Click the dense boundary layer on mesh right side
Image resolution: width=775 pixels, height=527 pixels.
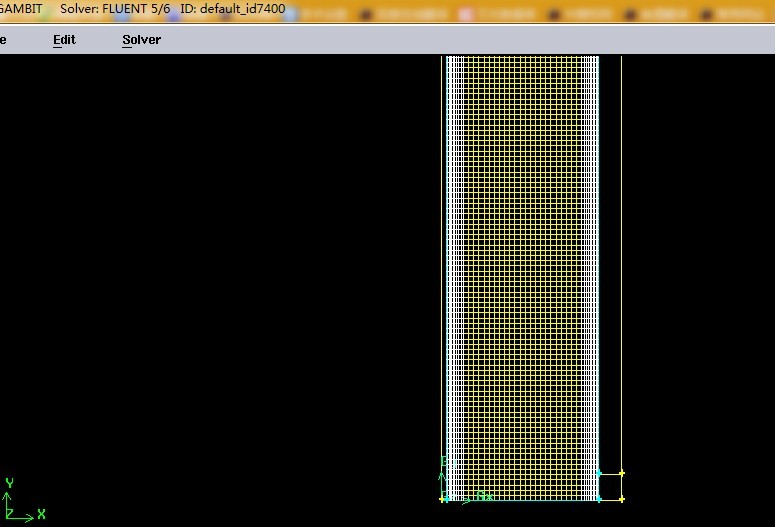click(x=592, y=270)
